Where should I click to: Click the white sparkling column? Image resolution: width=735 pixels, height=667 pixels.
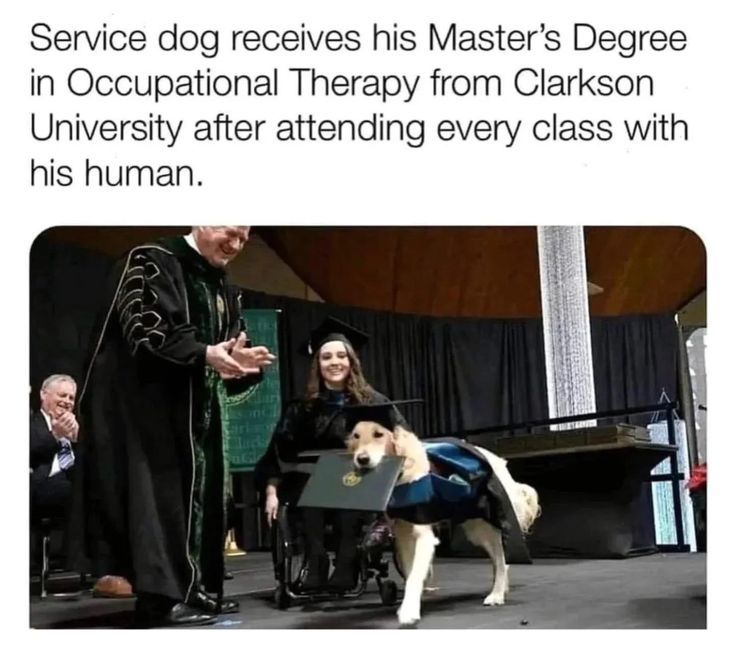566,325
